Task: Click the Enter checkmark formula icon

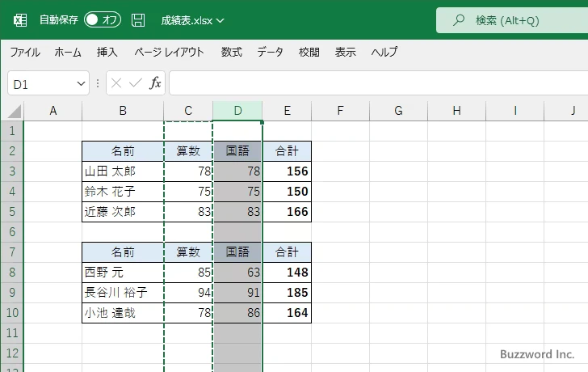Action: coord(136,83)
